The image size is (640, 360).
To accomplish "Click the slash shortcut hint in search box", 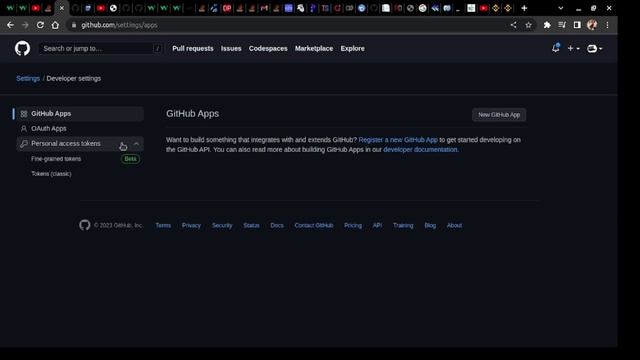I will [157, 49].
